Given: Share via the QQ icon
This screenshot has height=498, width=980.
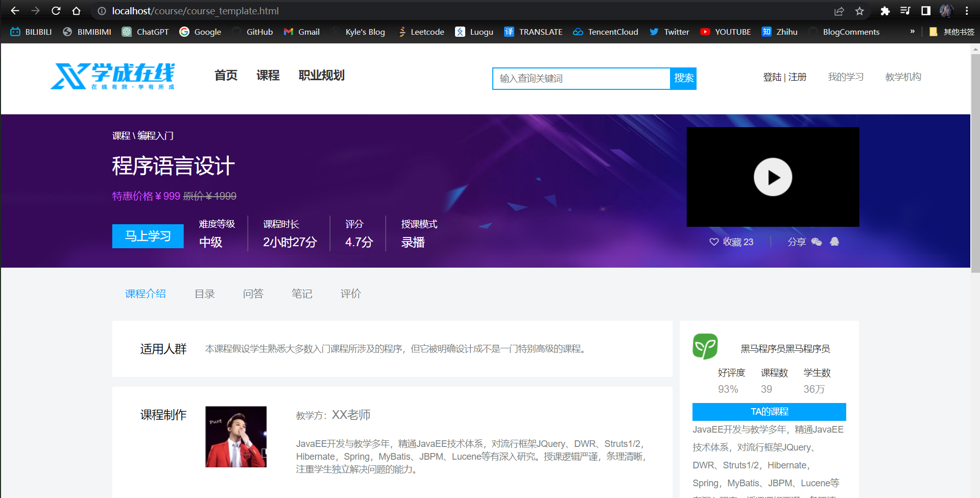Looking at the screenshot, I should pos(834,242).
